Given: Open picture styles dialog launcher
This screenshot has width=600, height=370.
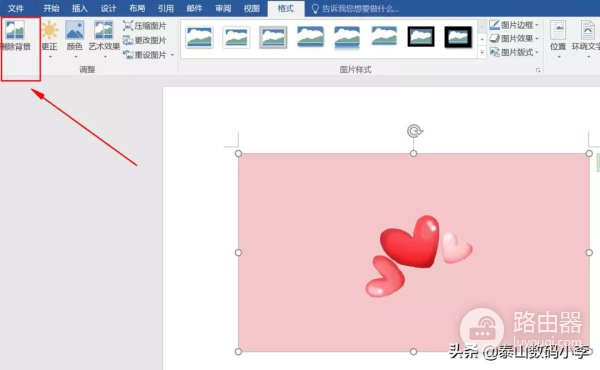Looking at the screenshot, I should coord(538,70).
